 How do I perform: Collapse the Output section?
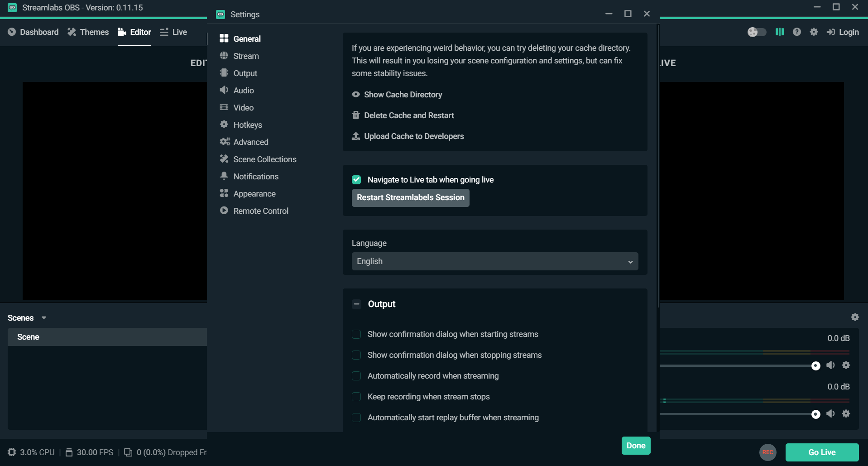(356, 304)
